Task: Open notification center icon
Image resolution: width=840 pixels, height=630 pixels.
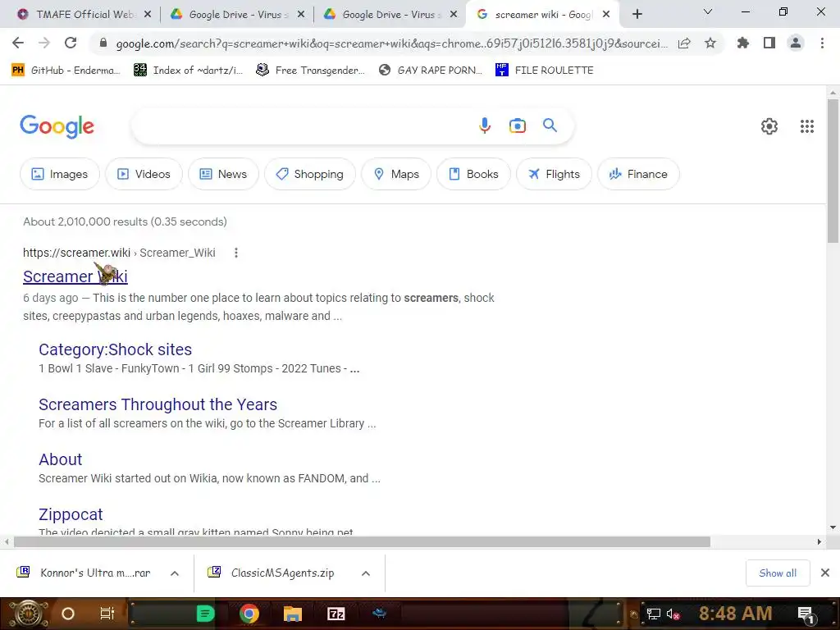Action: coord(806,615)
